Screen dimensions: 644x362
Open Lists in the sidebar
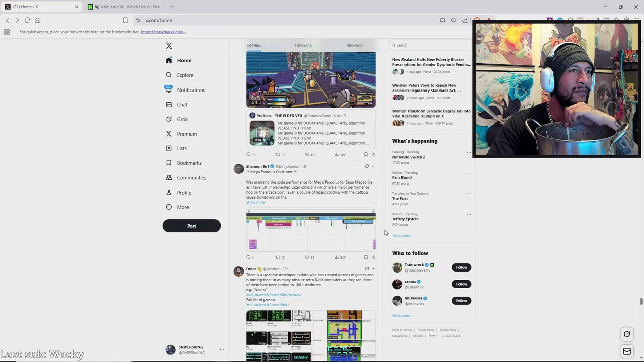[176, 148]
